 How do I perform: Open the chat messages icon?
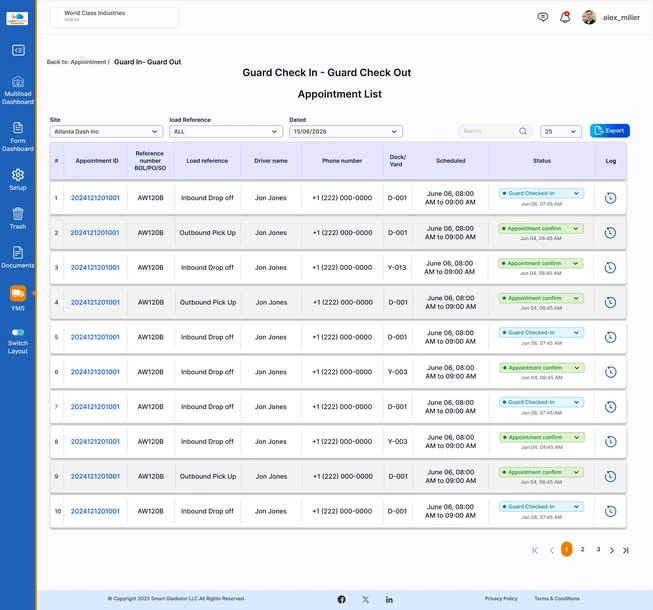(542, 17)
